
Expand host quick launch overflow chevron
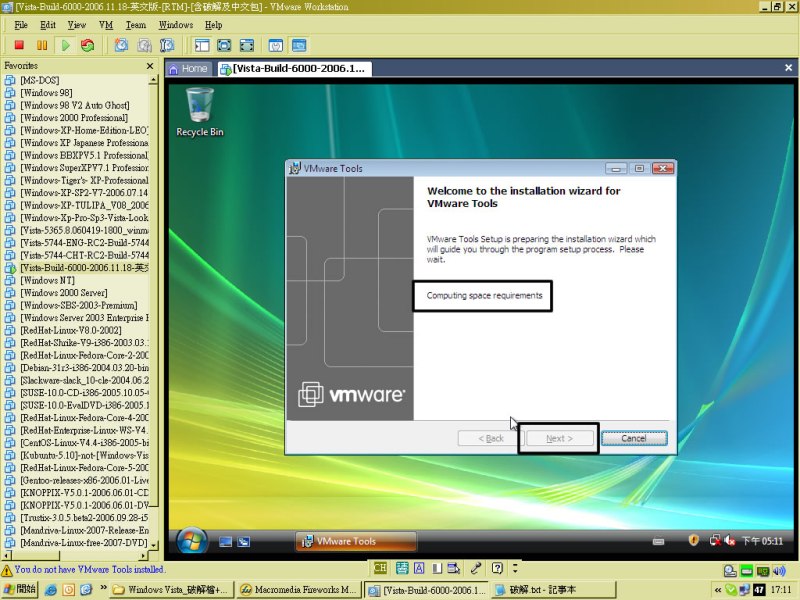[x=103, y=588]
